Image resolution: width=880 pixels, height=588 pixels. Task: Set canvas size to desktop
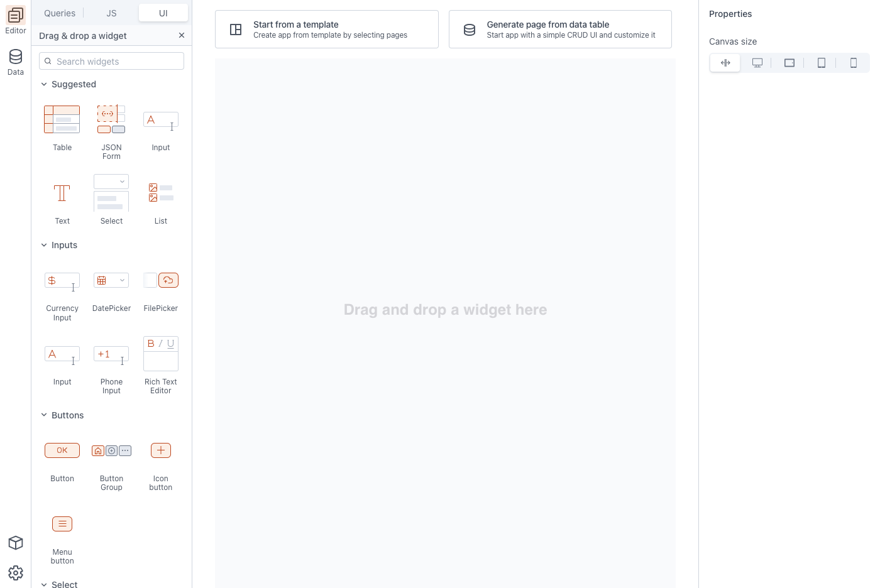[x=757, y=63]
